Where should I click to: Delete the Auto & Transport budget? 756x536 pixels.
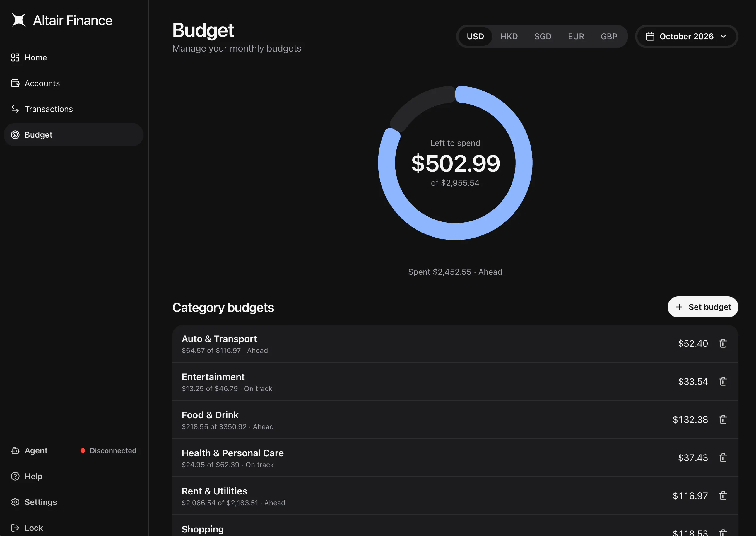(x=723, y=344)
